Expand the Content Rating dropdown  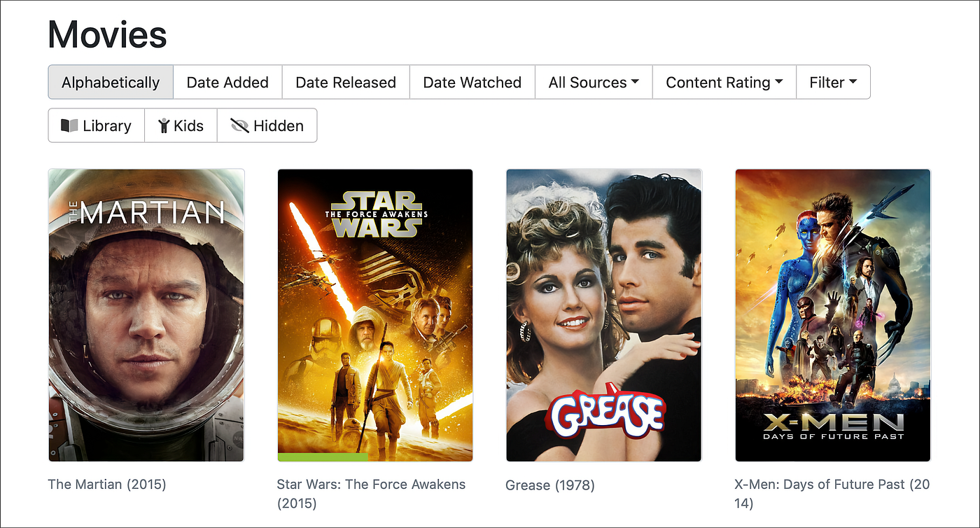coord(724,82)
